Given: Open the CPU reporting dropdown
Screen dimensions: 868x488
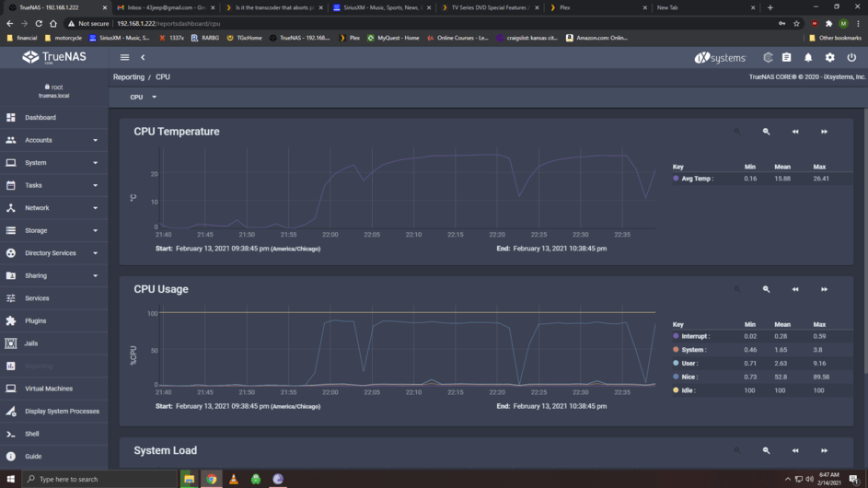Looking at the screenshot, I should [x=143, y=97].
